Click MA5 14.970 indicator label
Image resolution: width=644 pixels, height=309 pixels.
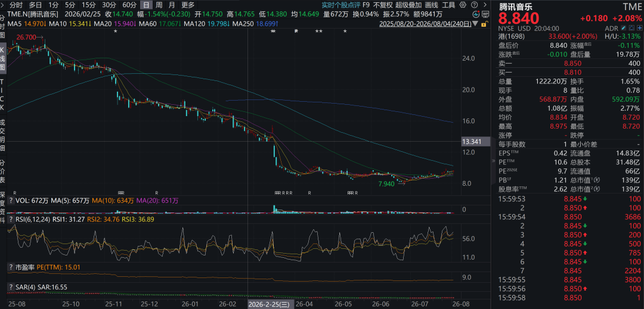coord(27,24)
